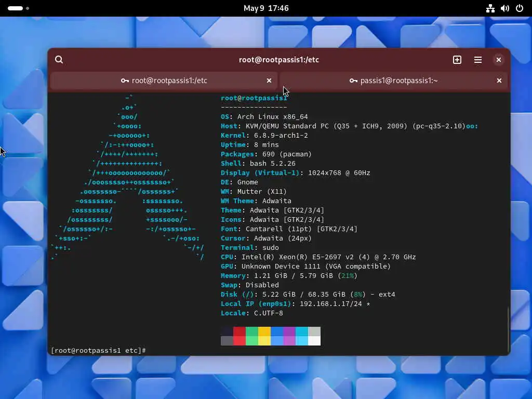Open the terminal hamburger menu

click(478, 60)
